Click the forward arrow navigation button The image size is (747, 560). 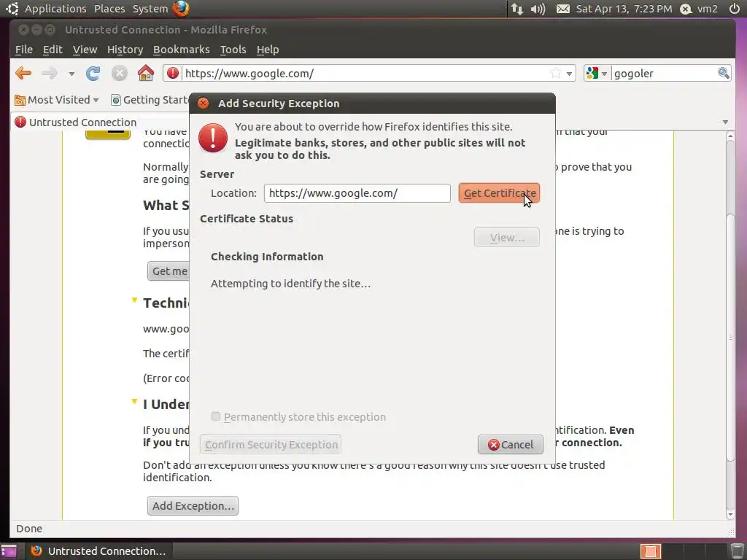coord(50,74)
